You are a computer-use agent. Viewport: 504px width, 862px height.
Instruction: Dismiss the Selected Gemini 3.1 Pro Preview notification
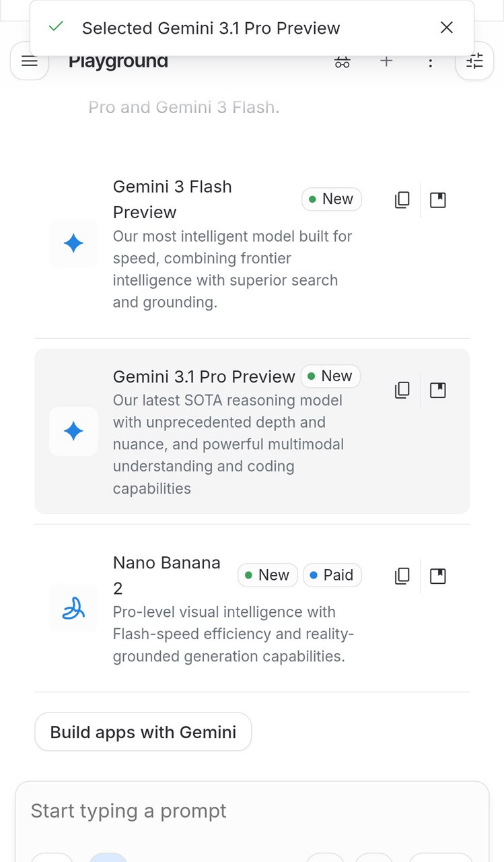446,28
